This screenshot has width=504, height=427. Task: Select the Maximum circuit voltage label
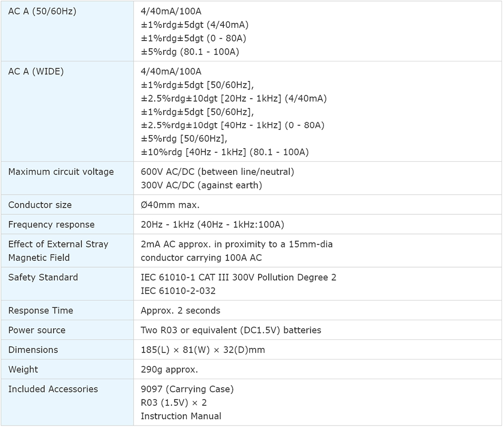tap(61, 172)
